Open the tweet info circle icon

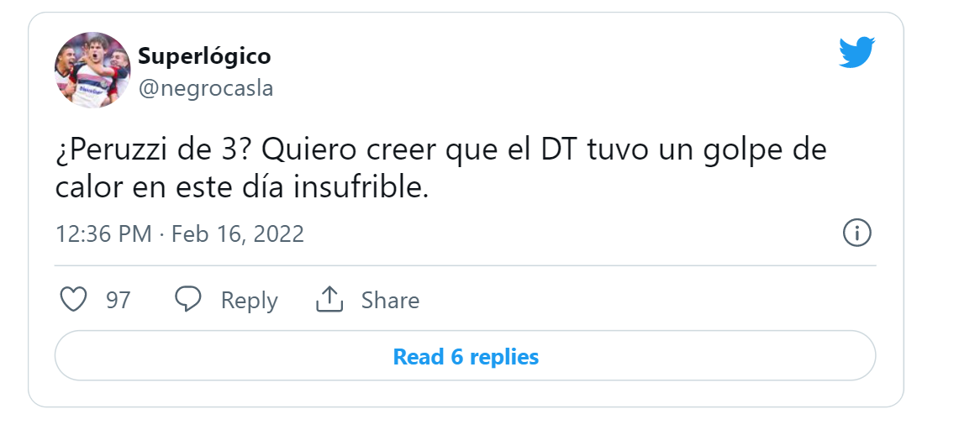coord(857,233)
